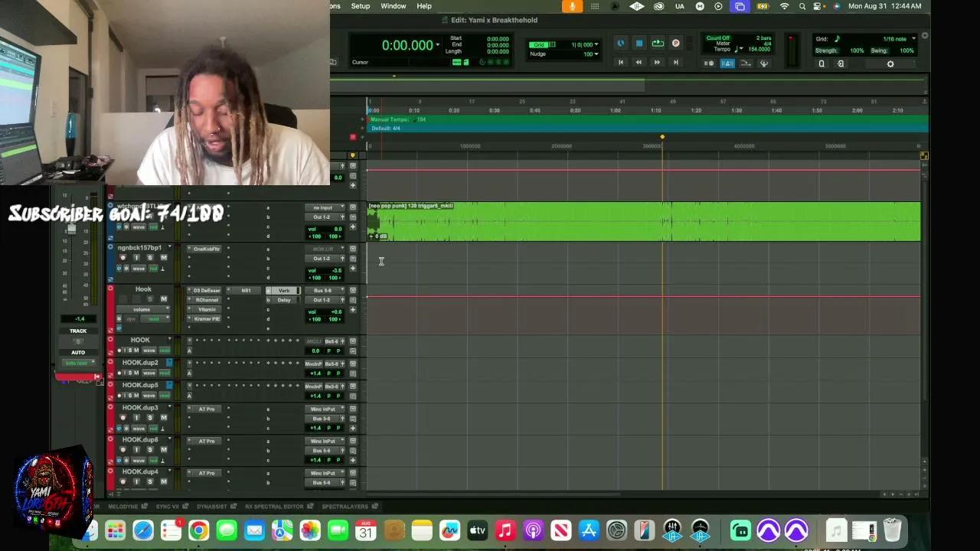Click the tempo value 154.0000
Viewport: 980px width, 551px height.
pyautogui.click(x=759, y=49)
